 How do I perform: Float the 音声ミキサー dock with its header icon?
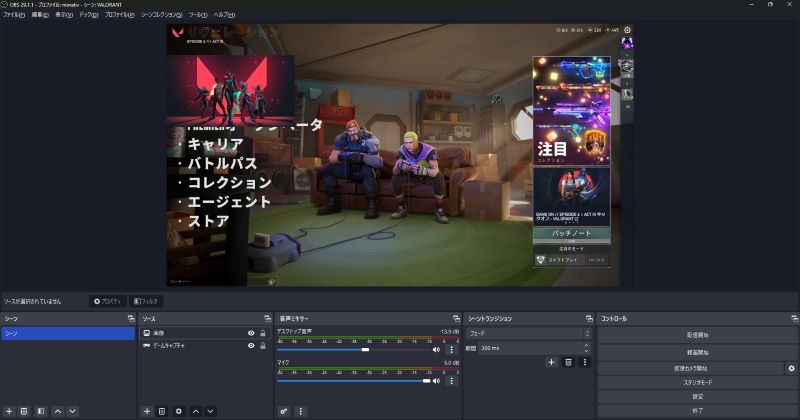click(x=456, y=318)
